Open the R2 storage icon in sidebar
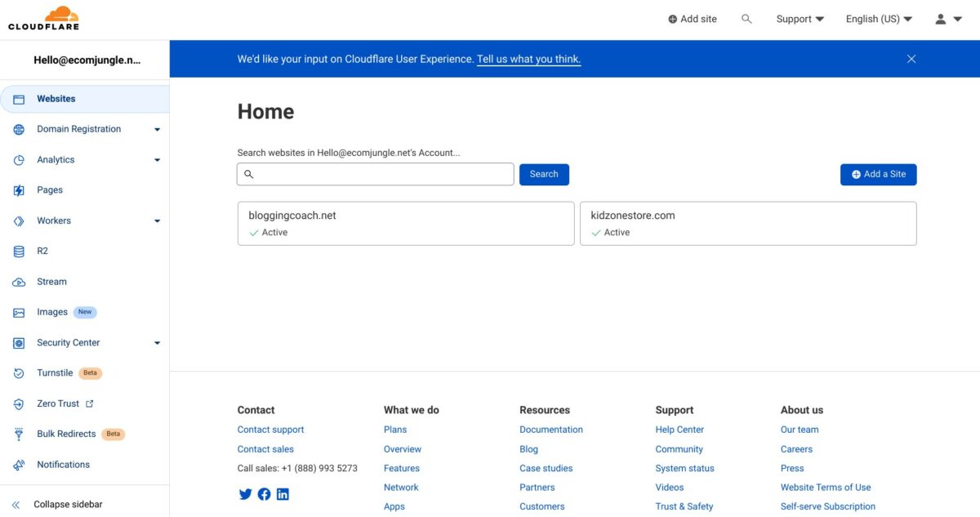 click(x=19, y=252)
